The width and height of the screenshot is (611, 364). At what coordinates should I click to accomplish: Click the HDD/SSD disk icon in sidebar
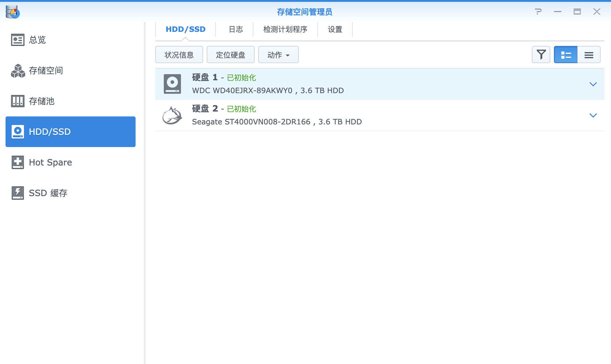[18, 132]
